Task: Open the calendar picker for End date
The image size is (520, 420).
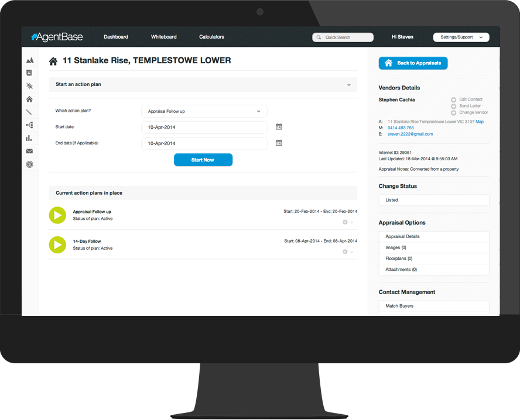Action: [x=279, y=143]
